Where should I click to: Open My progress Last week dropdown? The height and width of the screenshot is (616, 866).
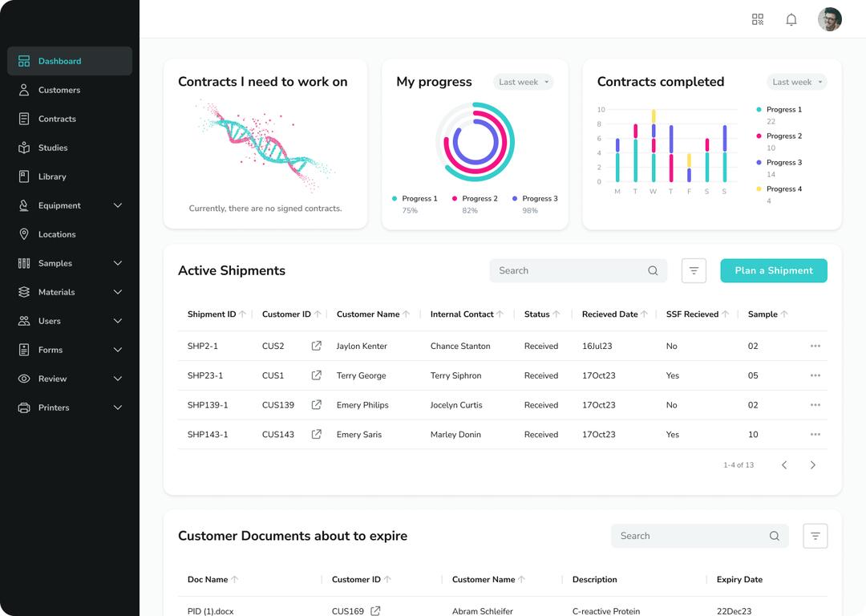(523, 82)
